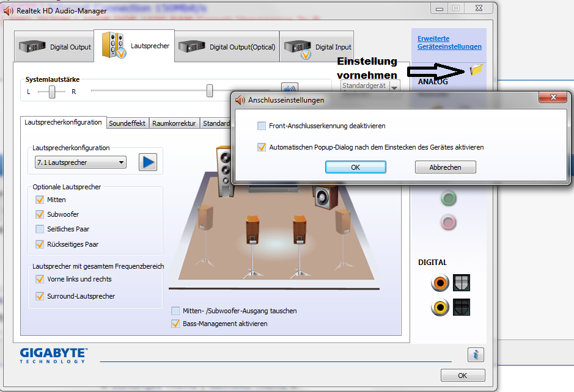Screen dimensions: 574x392
Task: Open the Standard format sub-tab
Action: tap(216, 123)
